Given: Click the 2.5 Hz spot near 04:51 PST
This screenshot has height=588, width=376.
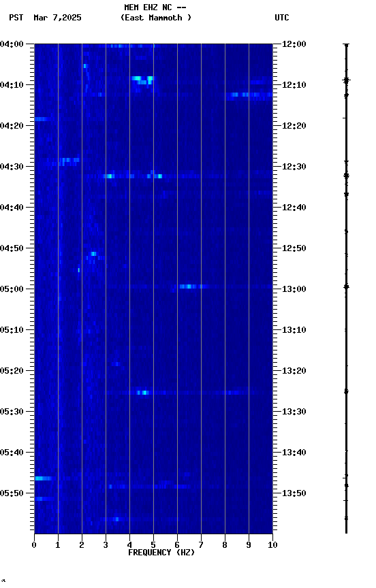Looking at the screenshot, I should 93,254.
